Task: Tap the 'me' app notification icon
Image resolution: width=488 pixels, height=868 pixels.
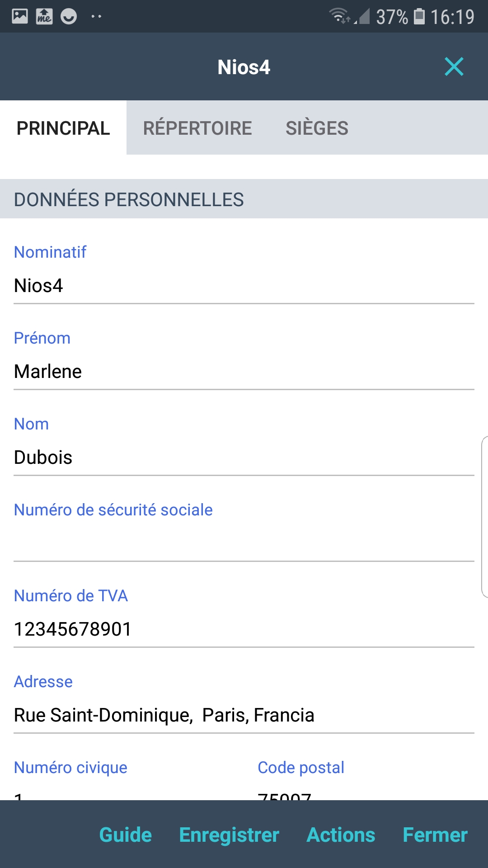Action: [x=44, y=16]
